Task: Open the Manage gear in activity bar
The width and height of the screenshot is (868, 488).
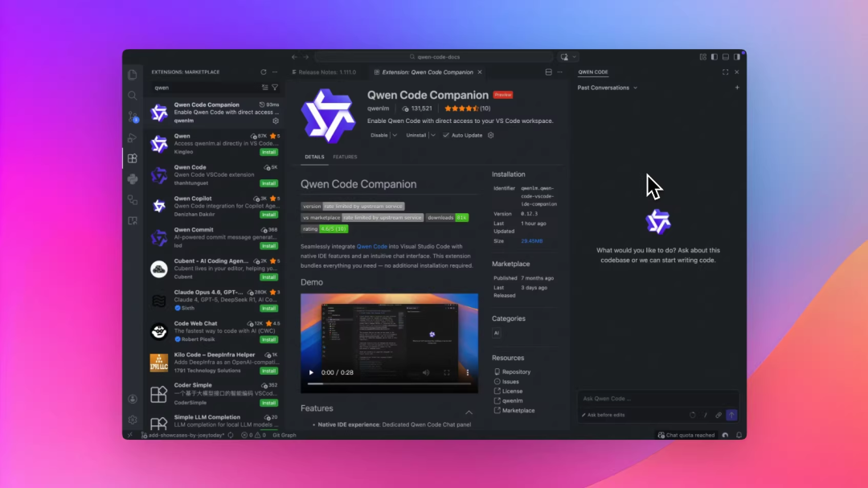Action: tap(133, 420)
